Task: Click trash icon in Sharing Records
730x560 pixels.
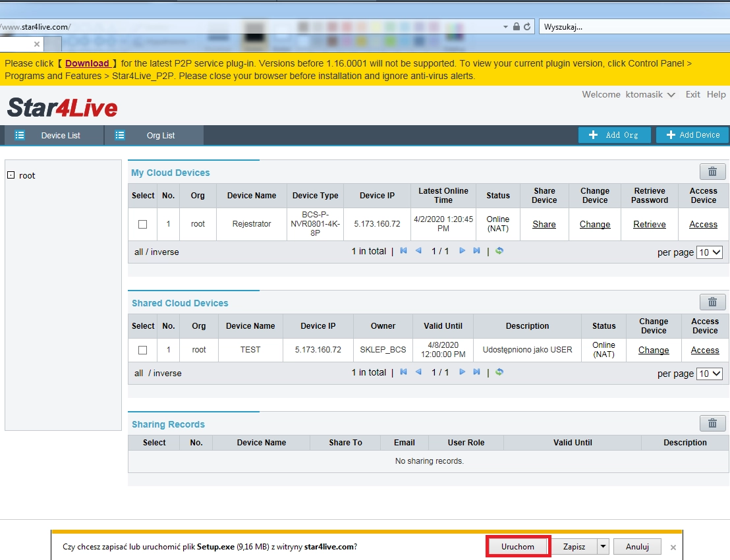Action: 712,424
